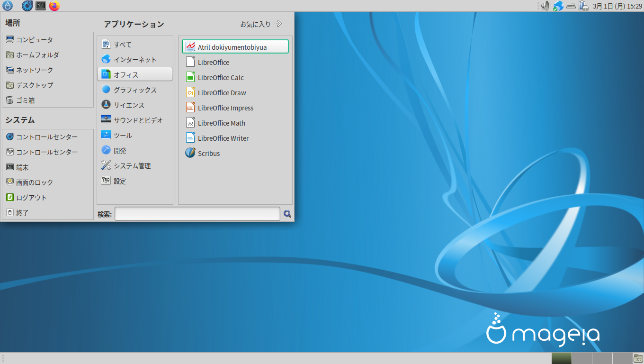Launch 端末 from System list
The image size is (644, 364).
tap(48, 167)
